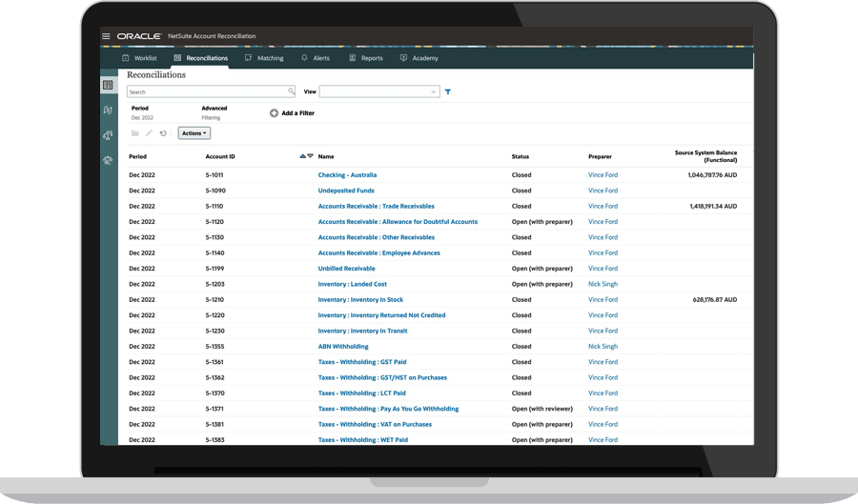Viewport: 858px width, 504px height.
Task: Open the Period Dec 2022 filter
Action: [x=142, y=112]
